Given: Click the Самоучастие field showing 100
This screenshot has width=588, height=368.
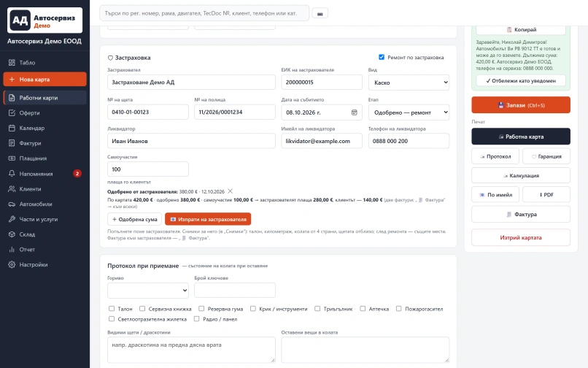Looking at the screenshot, I should tap(148, 169).
